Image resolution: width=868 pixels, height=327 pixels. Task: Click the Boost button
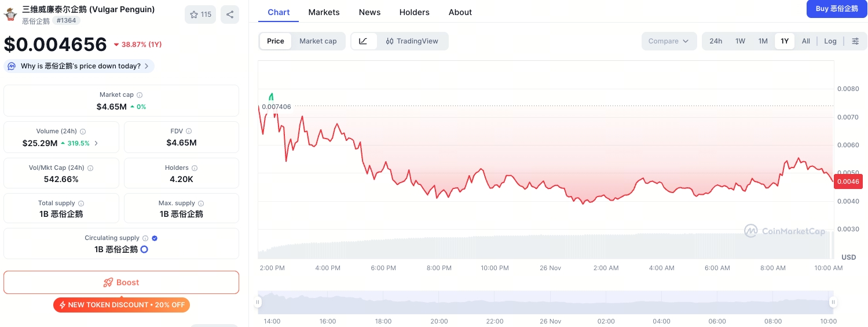[121, 282]
